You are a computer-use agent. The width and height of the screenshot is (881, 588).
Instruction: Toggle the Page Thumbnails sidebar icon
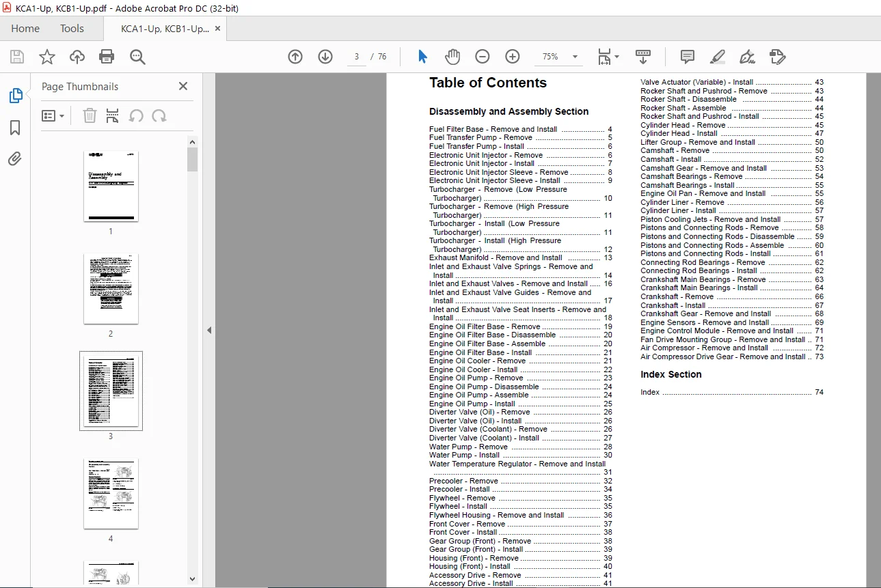[x=15, y=96]
